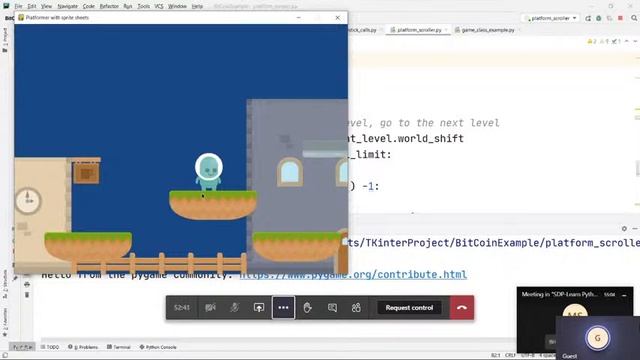
Task: Open the VCS menu
Action: (x=159, y=6)
